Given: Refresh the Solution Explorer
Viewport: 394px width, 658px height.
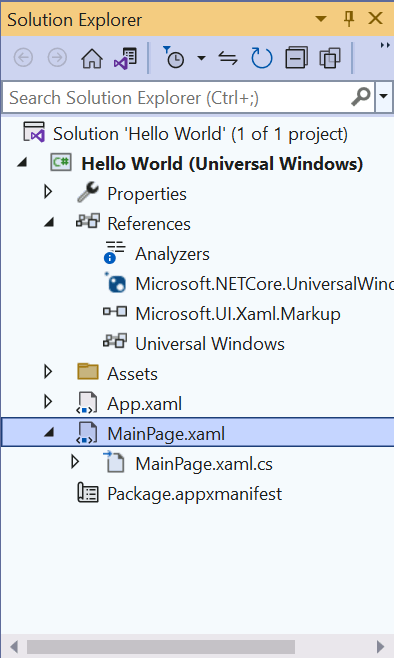Looking at the screenshot, I should (262, 58).
